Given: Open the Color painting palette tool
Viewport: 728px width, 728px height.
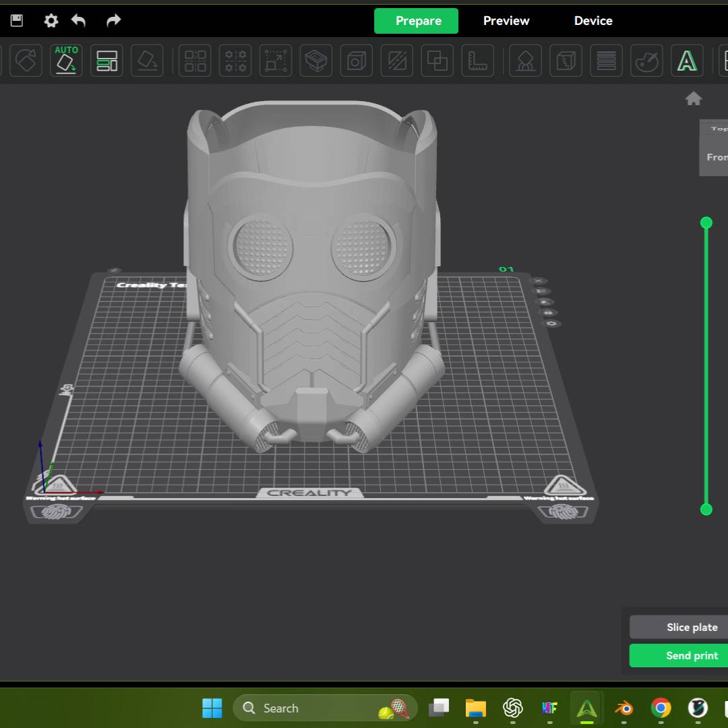Looking at the screenshot, I should (x=646, y=61).
